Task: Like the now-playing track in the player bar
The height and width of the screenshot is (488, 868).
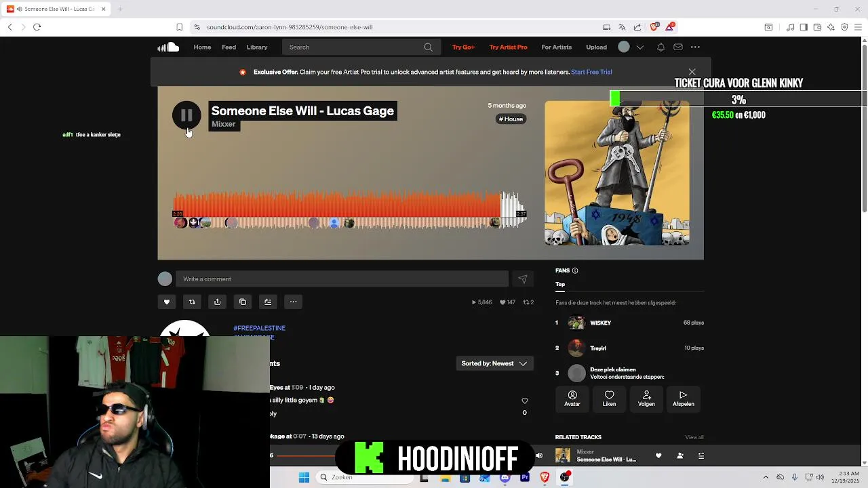Action: pos(658,455)
